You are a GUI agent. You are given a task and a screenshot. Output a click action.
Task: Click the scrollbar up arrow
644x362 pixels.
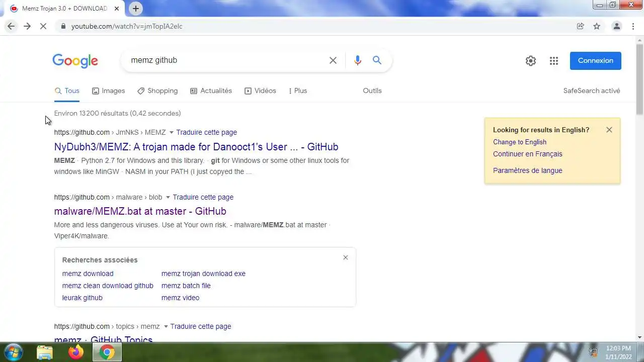[639, 39]
